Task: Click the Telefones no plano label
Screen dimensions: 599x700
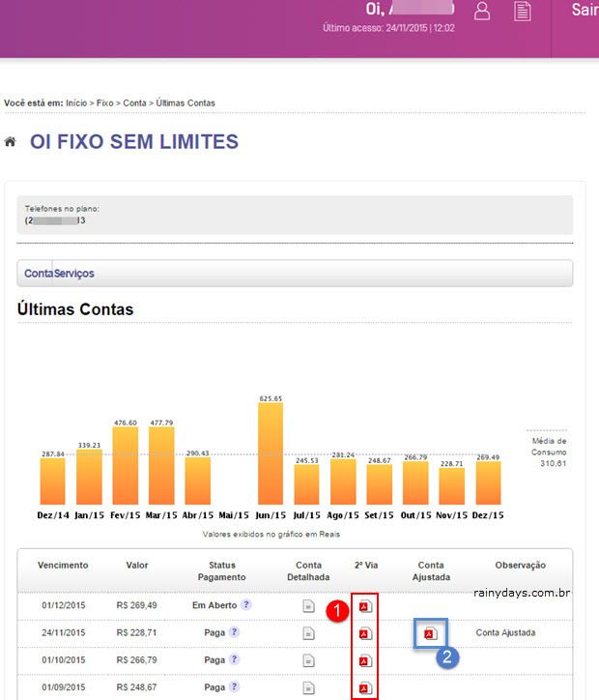Action: (x=62, y=209)
